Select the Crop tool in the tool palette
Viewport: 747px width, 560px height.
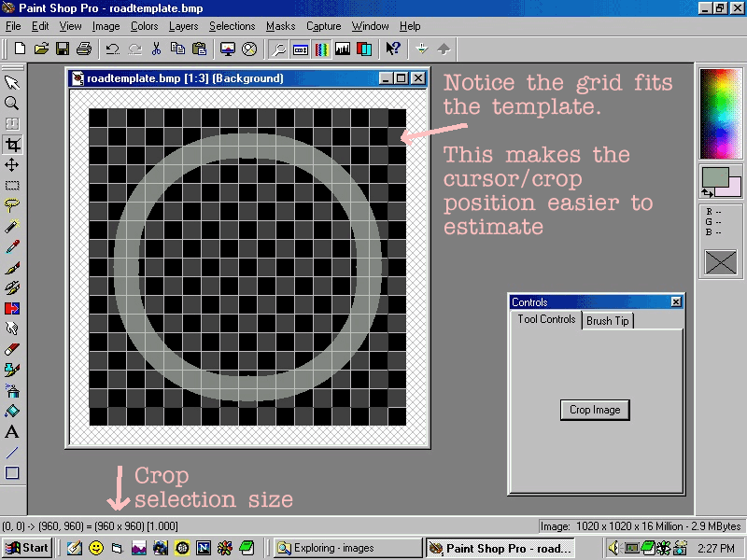tap(12, 145)
